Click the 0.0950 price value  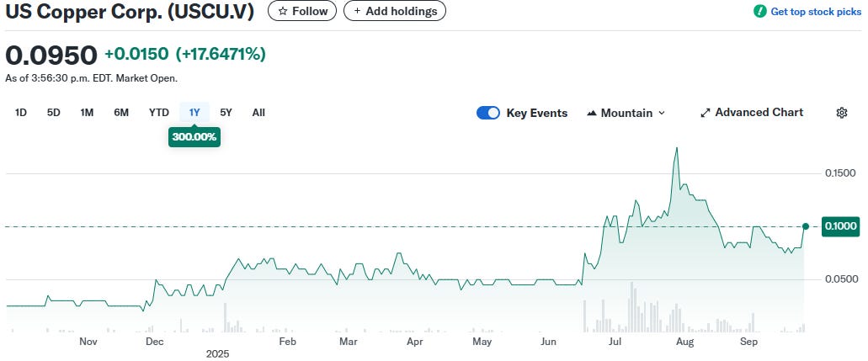pos(51,55)
